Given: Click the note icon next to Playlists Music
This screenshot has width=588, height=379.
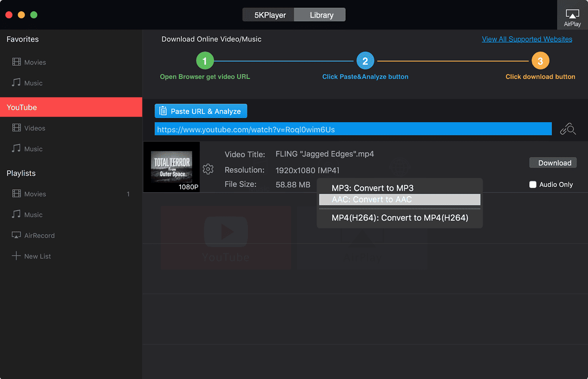Looking at the screenshot, I should (x=17, y=214).
